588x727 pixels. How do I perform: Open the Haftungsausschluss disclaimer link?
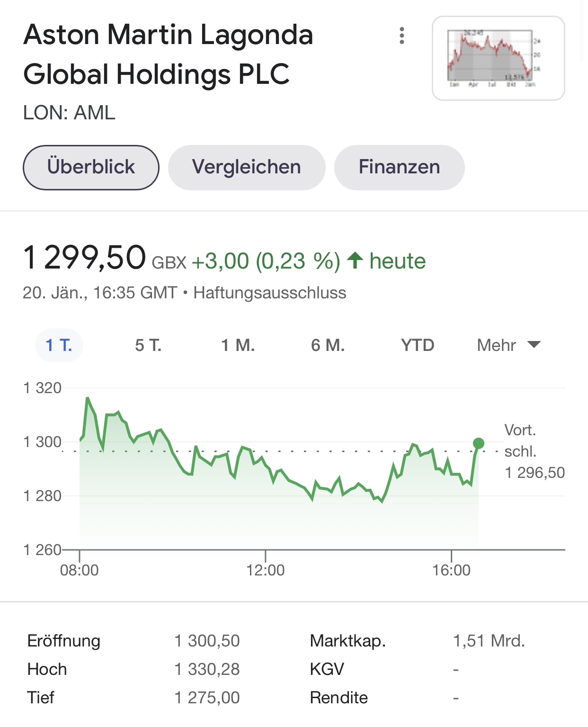pos(270,293)
